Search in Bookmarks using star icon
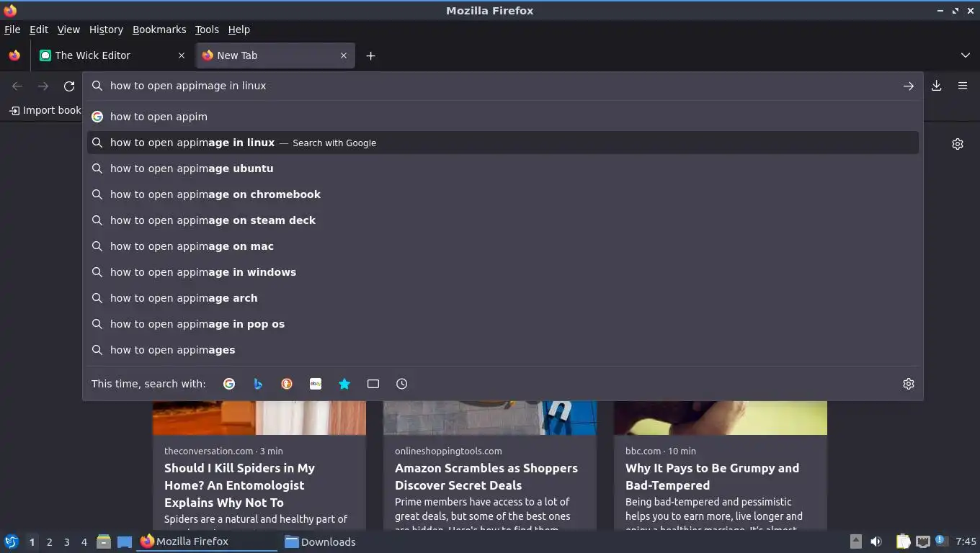 [x=344, y=384]
